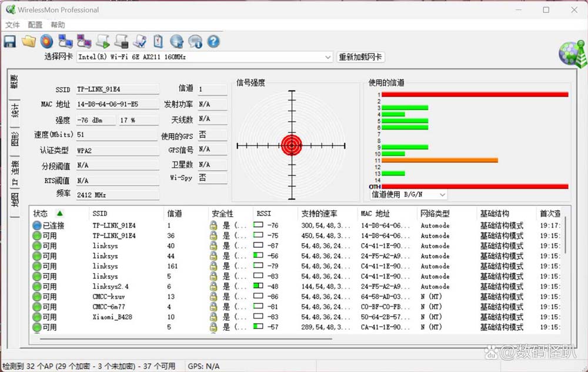Click the SSID field showing TP-LINK_91E4
Viewport: 588px width, 372px height.
coord(118,89)
